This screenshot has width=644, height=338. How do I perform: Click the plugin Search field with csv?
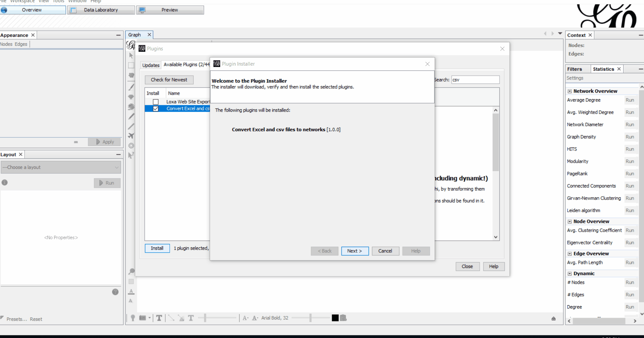475,80
